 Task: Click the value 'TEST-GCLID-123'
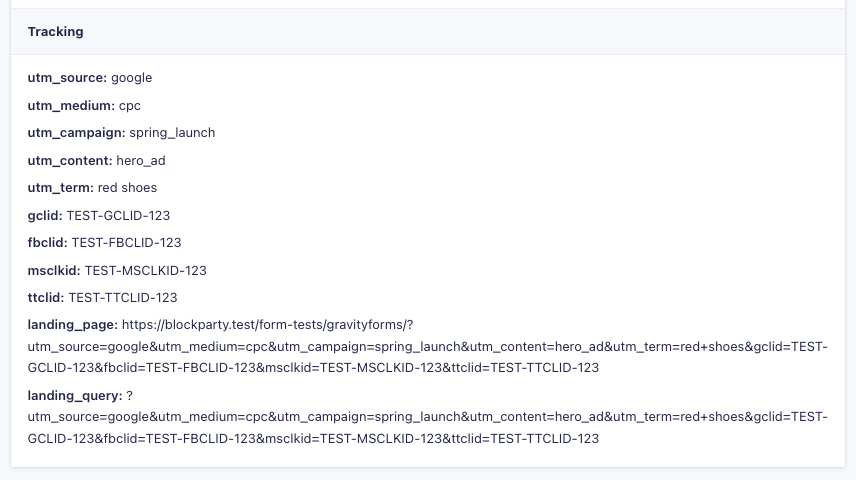tap(118, 215)
